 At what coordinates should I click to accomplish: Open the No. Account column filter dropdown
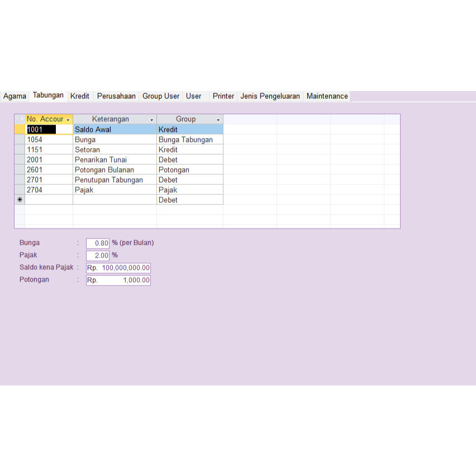68,120
